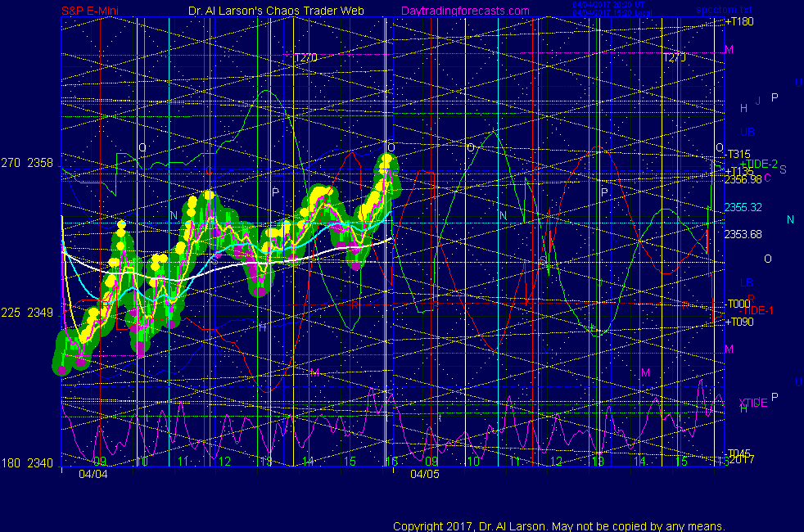Click the cyan 'N' marker in right margin
The height and width of the screenshot is (532, 804).
click(x=790, y=219)
